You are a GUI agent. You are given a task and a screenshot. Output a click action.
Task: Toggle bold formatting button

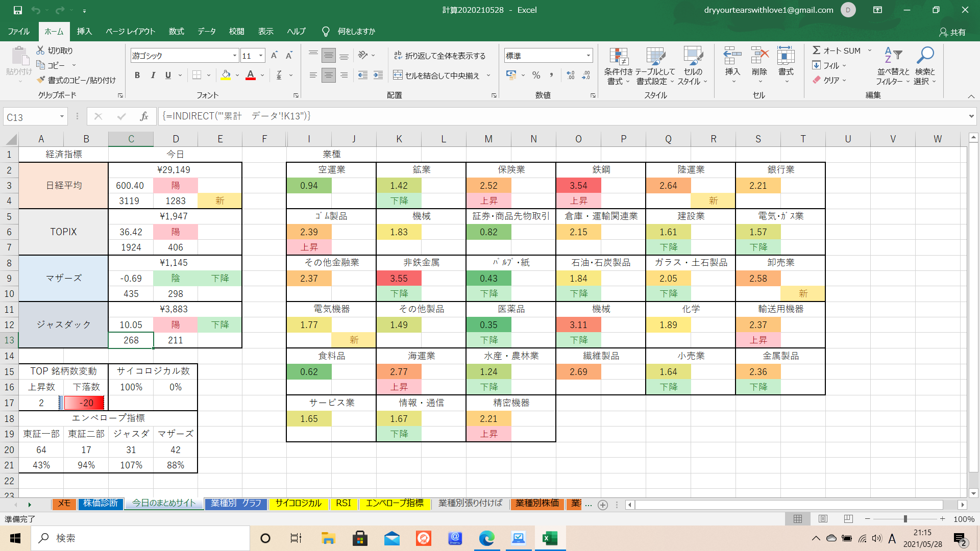click(x=137, y=76)
